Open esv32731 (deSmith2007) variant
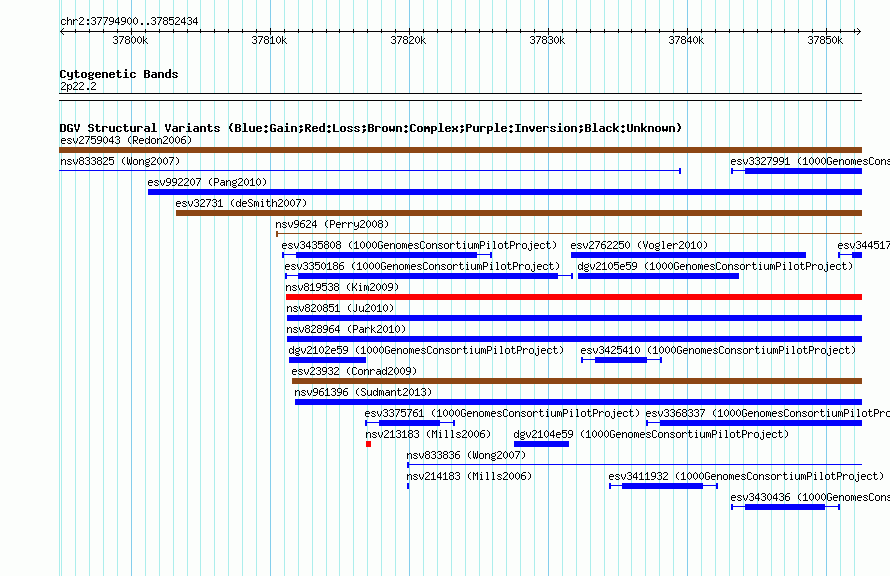 241,203
